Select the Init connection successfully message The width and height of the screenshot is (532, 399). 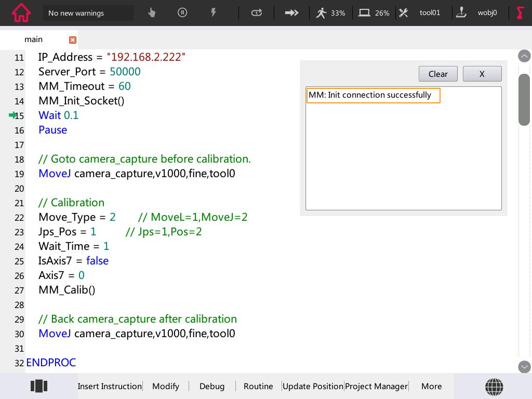373,96
